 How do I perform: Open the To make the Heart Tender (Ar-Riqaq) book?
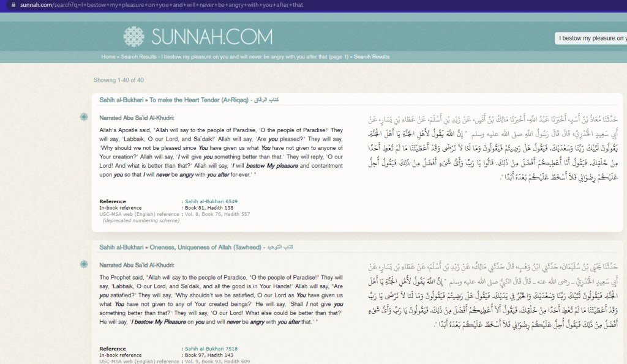(x=194, y=99)
